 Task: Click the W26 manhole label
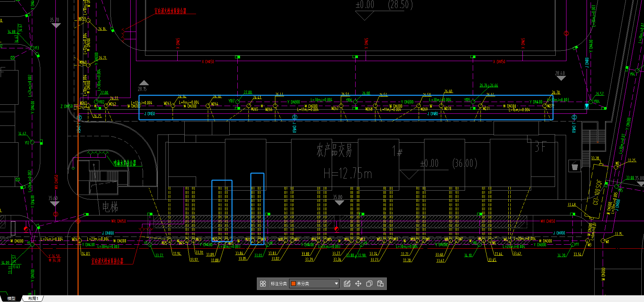pos(75,239)
